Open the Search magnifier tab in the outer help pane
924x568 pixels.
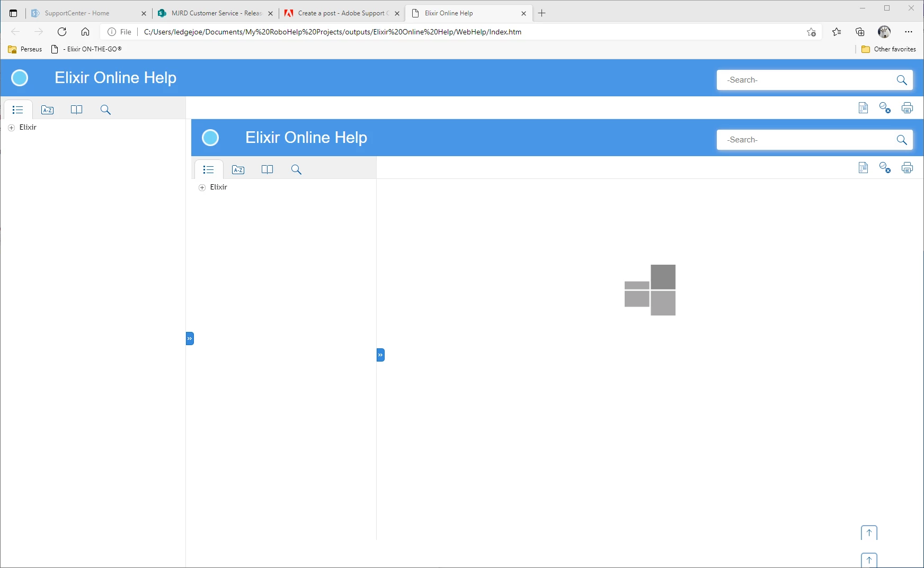tap(105, 110)
